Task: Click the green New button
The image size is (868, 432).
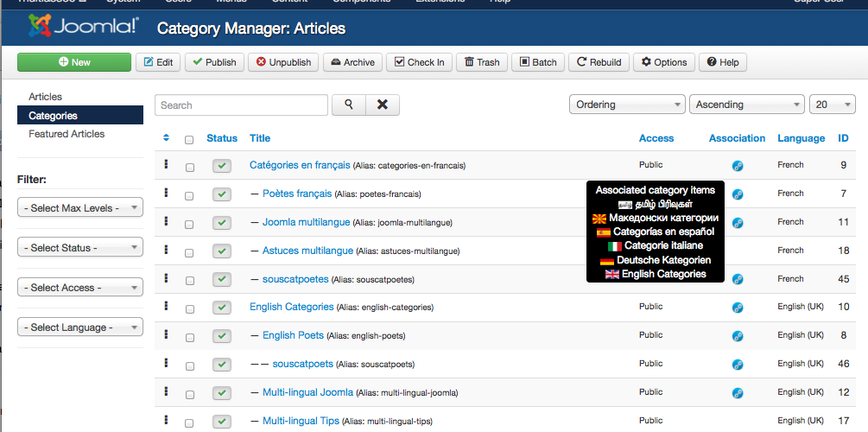Action: click(x=74, y=62)
